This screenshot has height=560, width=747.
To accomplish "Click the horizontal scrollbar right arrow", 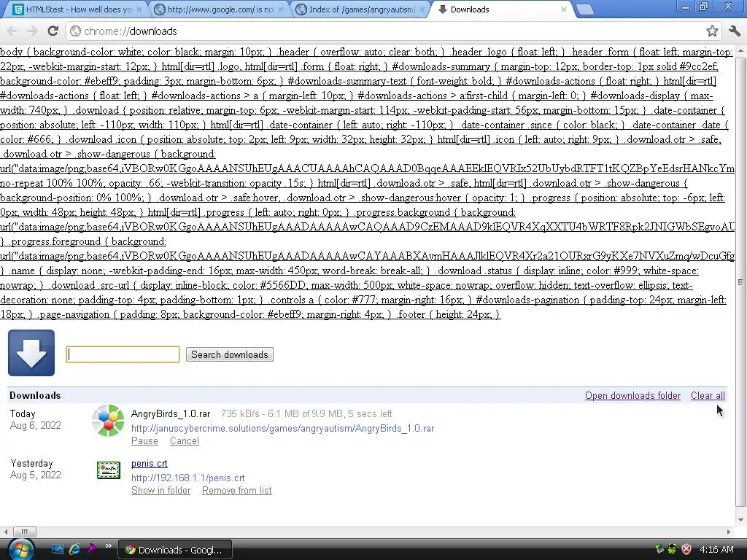I will (729, 532).
